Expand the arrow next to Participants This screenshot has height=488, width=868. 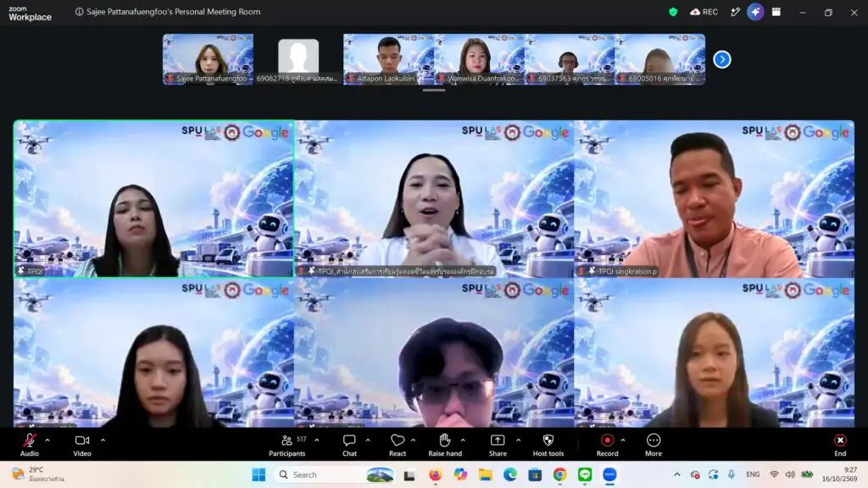(x=317, y=441)
